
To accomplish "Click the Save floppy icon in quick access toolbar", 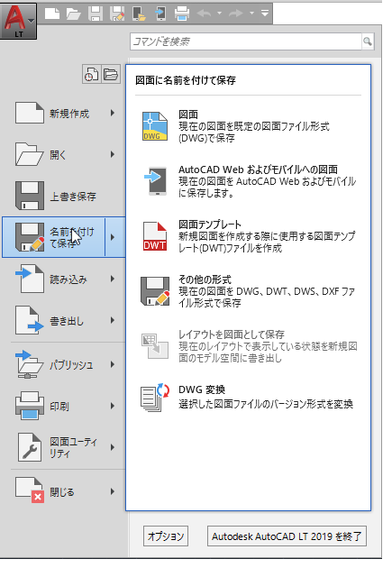I will click(x=96, y=14).
